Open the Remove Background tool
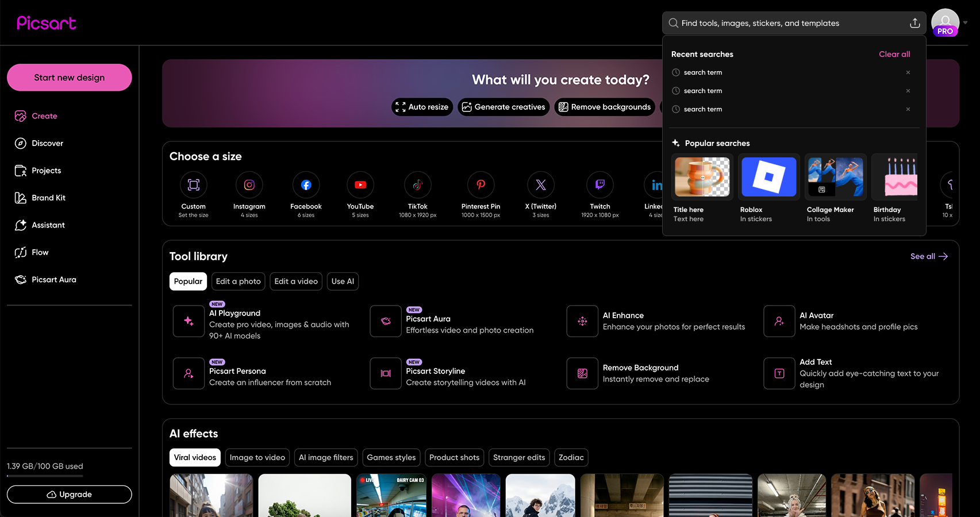980x517 pixels. coord(640,368)
